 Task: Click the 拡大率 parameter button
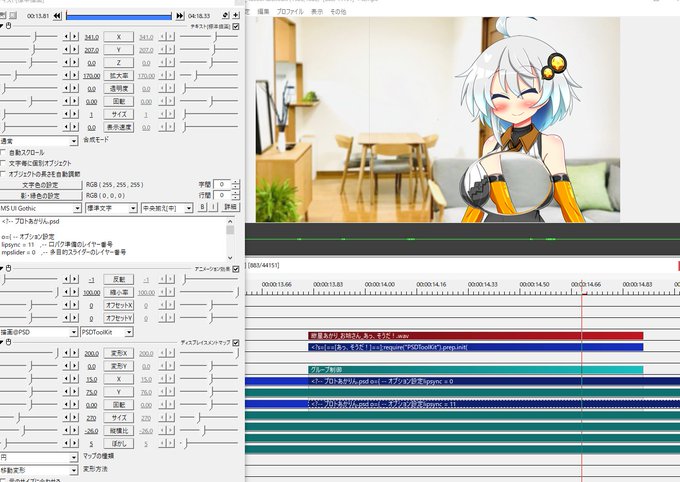[x=119, y=75]
